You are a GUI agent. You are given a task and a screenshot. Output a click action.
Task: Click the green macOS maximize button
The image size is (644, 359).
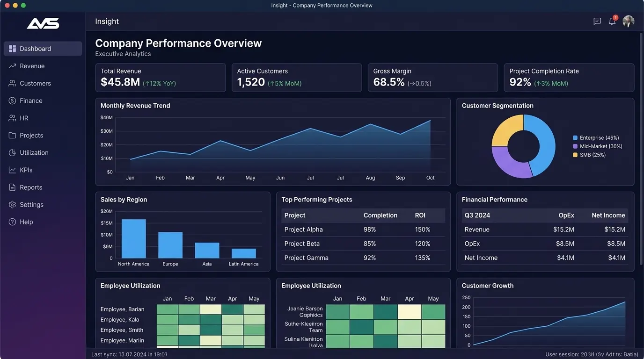pyautogui.click(x=23, y=5)
